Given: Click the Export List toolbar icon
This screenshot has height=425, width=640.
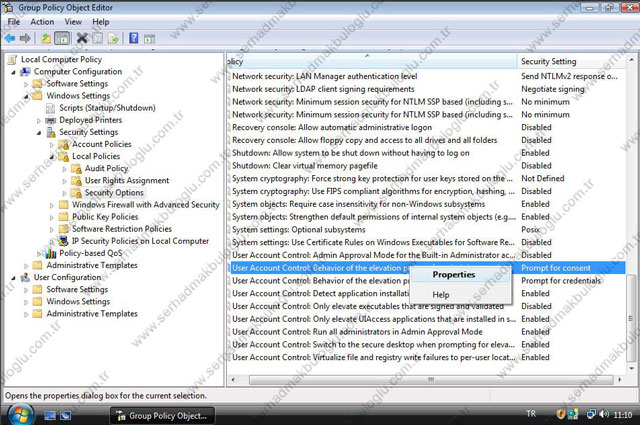Looking at the screenshot, I should [x=113, y=38].
